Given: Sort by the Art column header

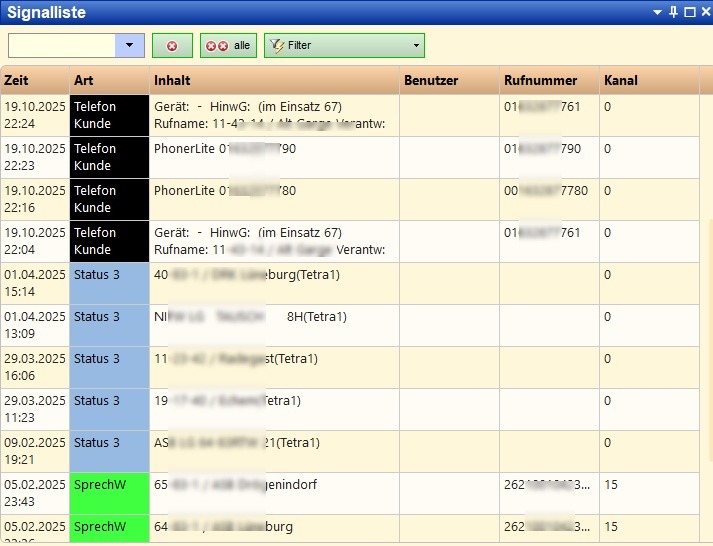Looking at the screenshot, I should click(x=108, y=81).
